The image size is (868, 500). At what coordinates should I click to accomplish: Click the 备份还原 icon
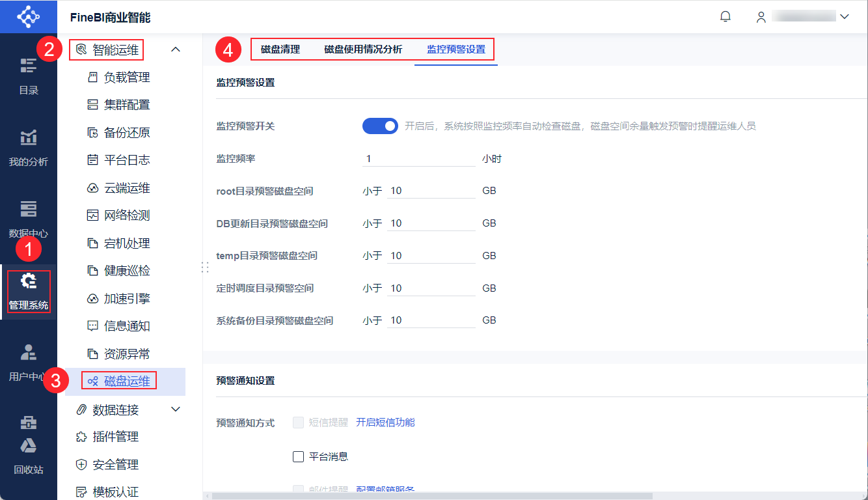[92, 133]
